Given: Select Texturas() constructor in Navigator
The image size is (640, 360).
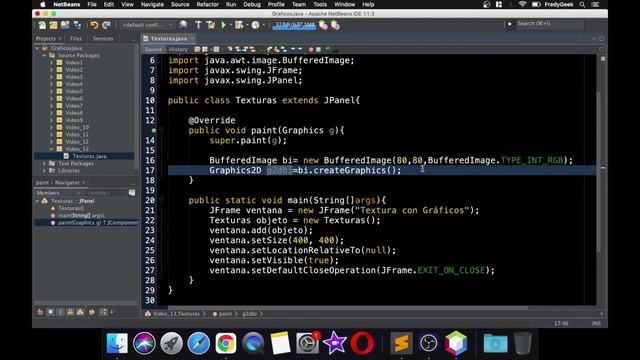Looking at the screenshot, I should click(71, 208).
